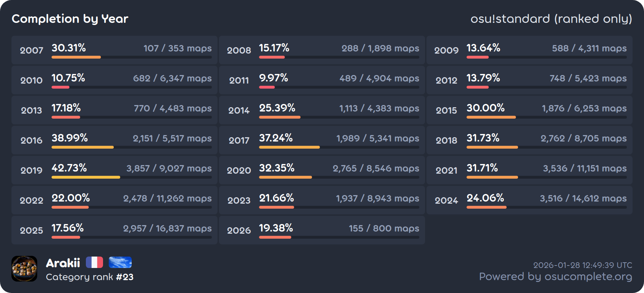644x293 pixels.
Task: Click the 2026 year label
Action: pos(239,230)
